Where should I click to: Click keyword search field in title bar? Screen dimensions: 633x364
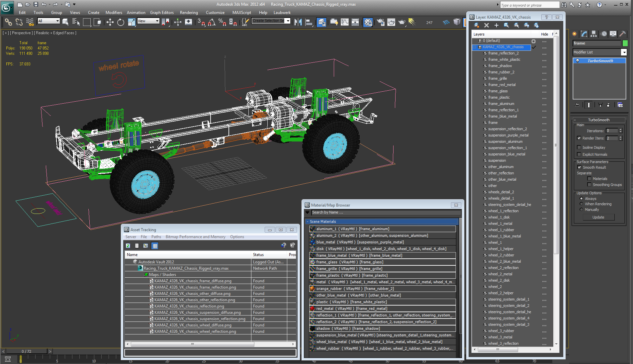click(x=529, y=5)
